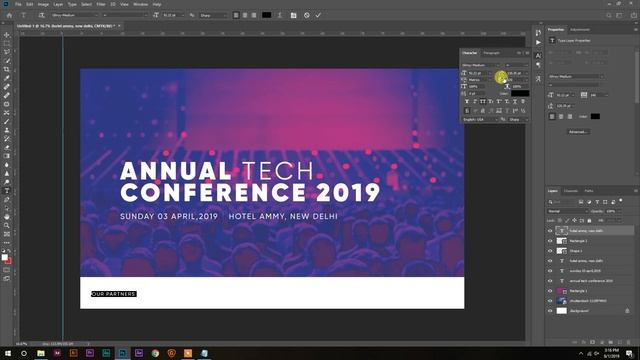Viewport: 640px width, 360px height.
Task: Open text color swatch in options bar
Action: pos(267,15)
